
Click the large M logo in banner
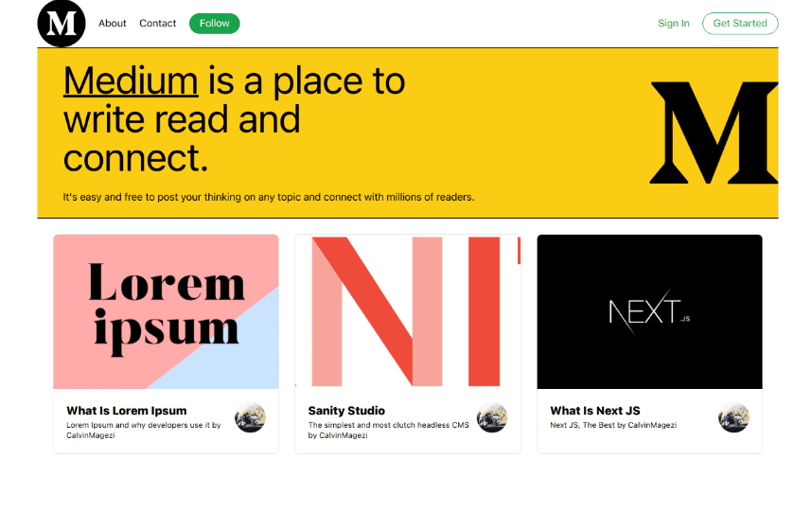[714, 132]
